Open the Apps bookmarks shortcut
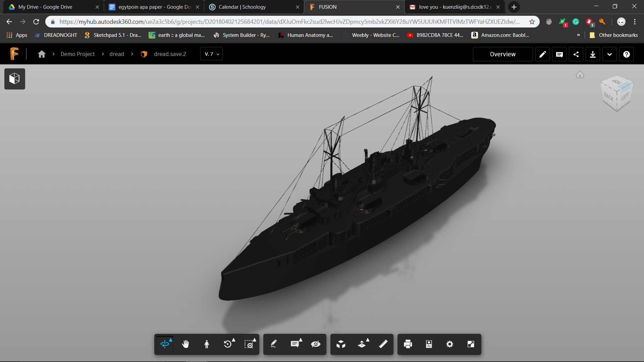Image resolution: width=644 pixels, height=362 pixels. click(17, 35)
